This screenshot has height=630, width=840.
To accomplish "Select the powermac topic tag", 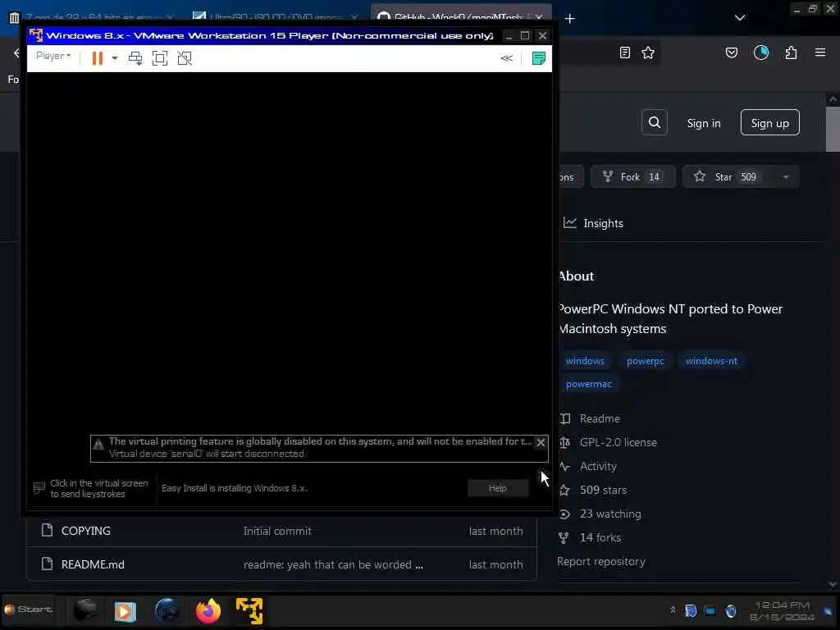I will tap(588, 384).
